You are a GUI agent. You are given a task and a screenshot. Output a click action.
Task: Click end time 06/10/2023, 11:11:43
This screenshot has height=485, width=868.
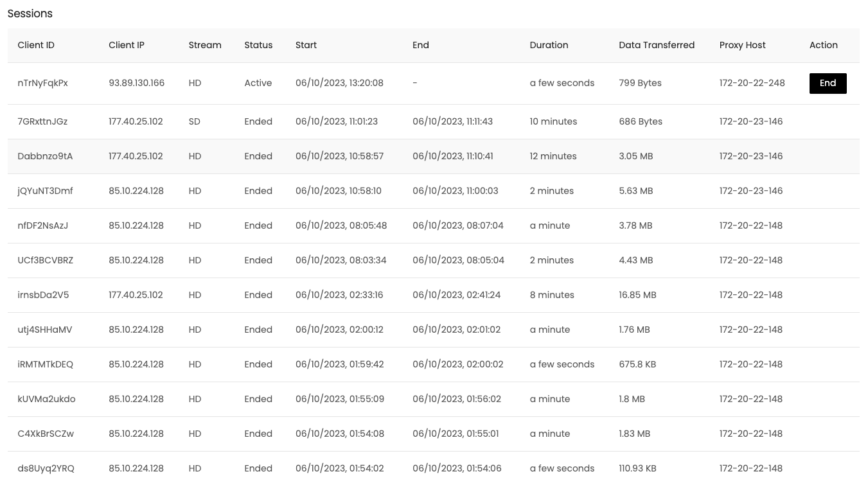pos(452,121)
